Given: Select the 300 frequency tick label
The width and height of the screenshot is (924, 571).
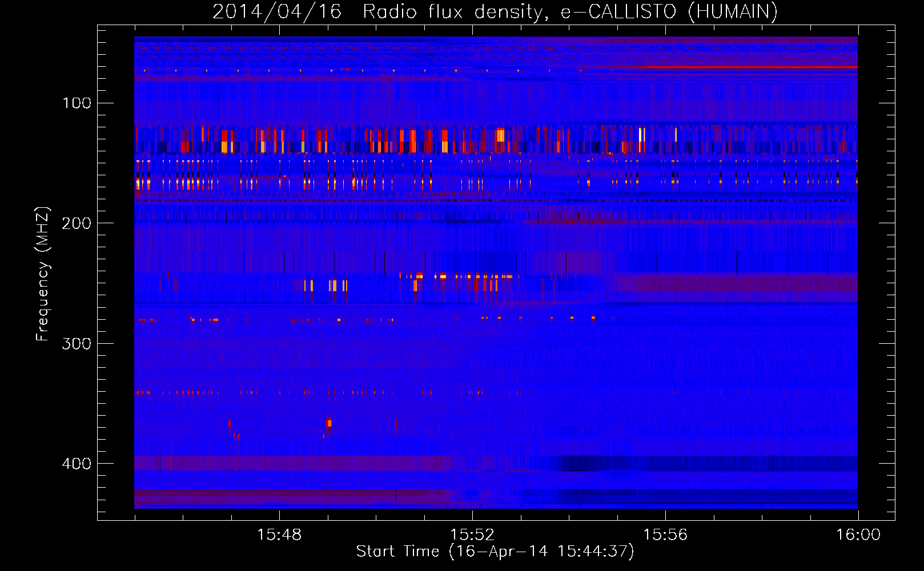Looking at the screenshot, I should (77, 344).
